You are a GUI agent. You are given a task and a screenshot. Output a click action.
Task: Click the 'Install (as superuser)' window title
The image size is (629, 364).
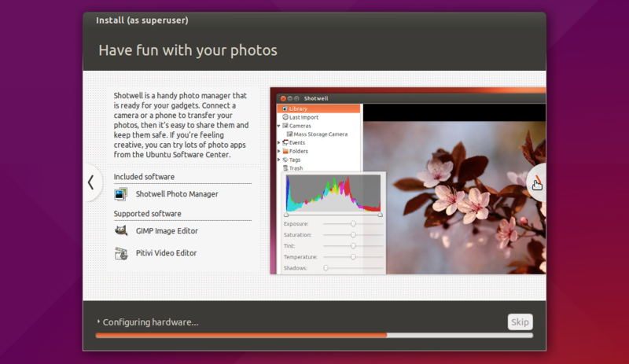[142, 20]
